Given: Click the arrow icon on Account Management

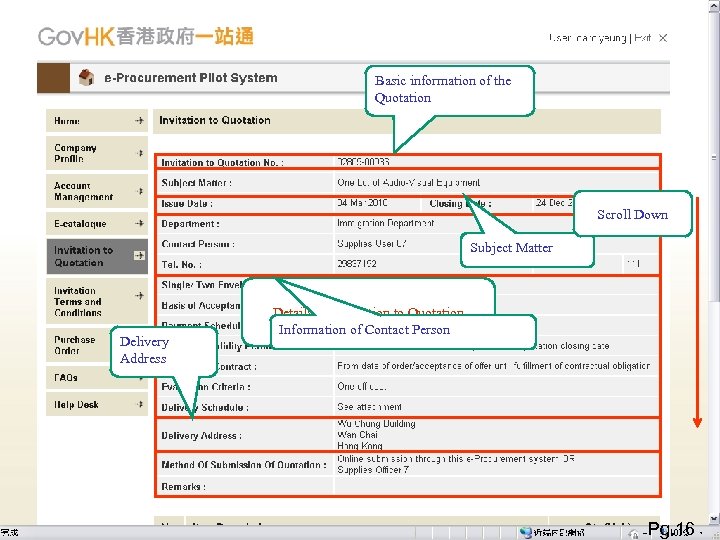Looking at the screenshot, I should (x=140, y=191).
